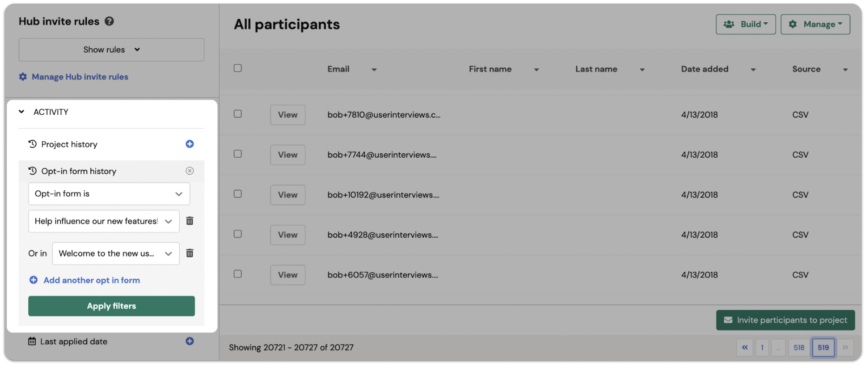Remove the Opt-in form history filter
Viewport: 868px width, 369px height.
click(x=190, y=171)
